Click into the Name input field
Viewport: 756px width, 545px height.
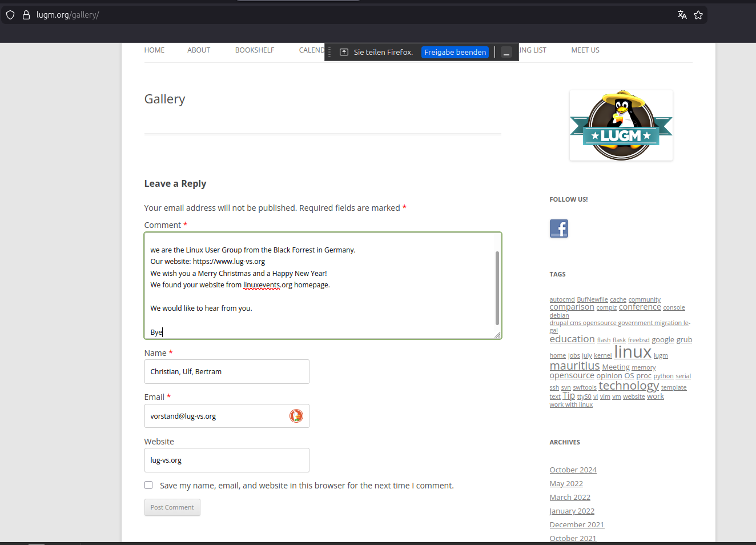point(227,371)
